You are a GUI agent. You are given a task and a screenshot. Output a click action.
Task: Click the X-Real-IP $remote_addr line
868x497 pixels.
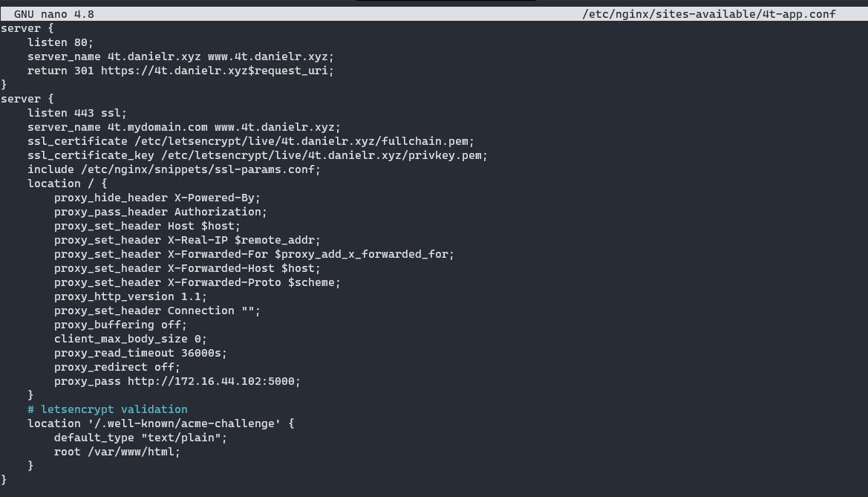pos(187,241)
